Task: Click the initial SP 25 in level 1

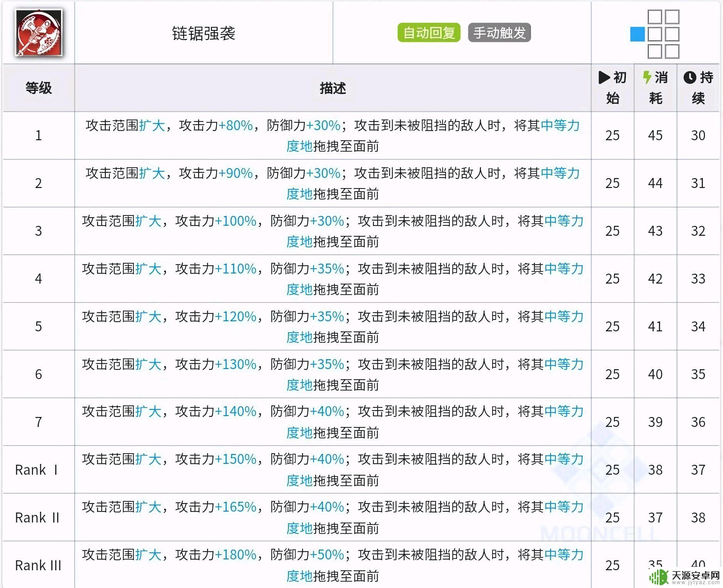Action: [612, 136]
